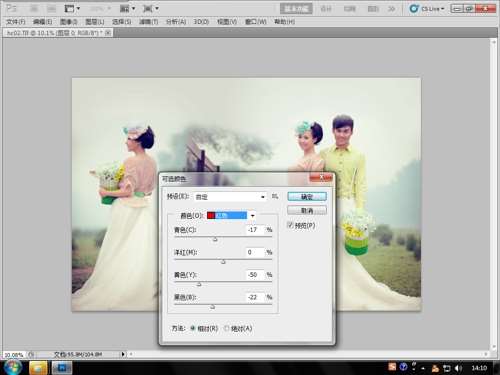Click the volume speaker icon in system tray
500x375 pixels.
pos(459,368)
